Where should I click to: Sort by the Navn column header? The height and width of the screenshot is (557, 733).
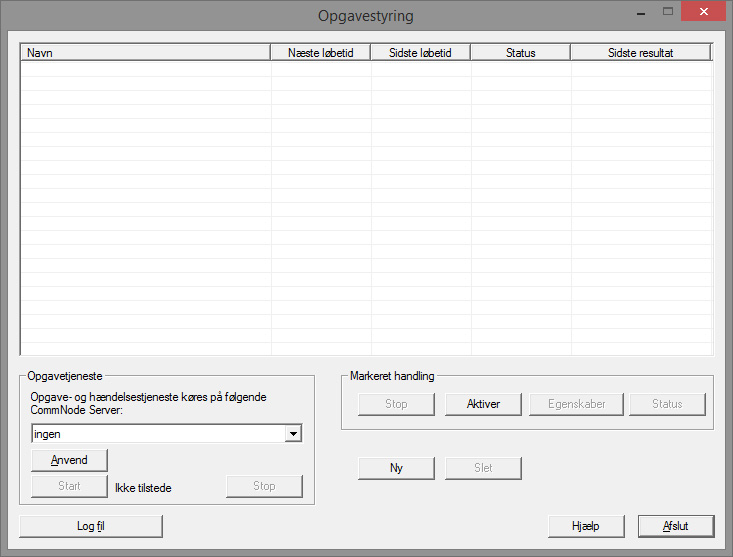[145, 53]
